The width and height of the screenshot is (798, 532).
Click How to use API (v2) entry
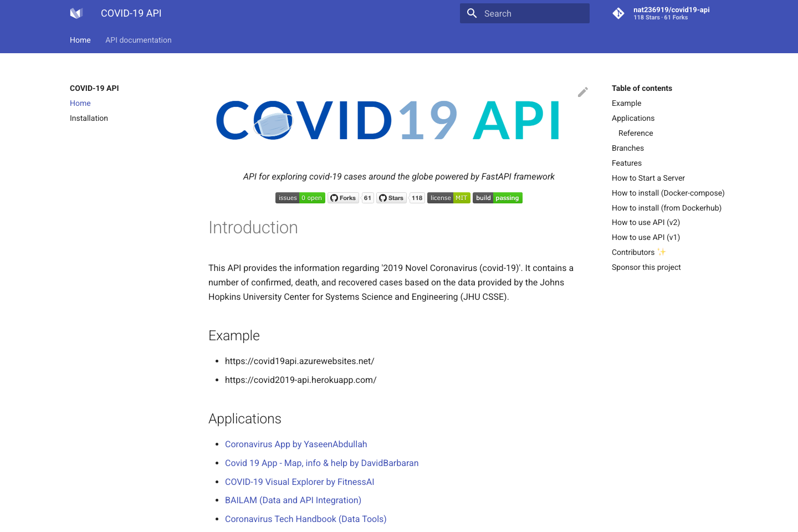[646, 222]
